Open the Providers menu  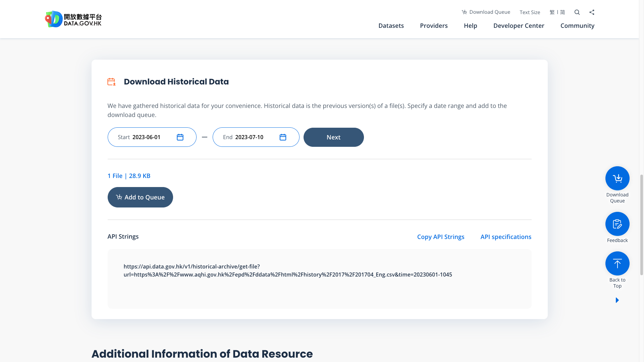434,25
